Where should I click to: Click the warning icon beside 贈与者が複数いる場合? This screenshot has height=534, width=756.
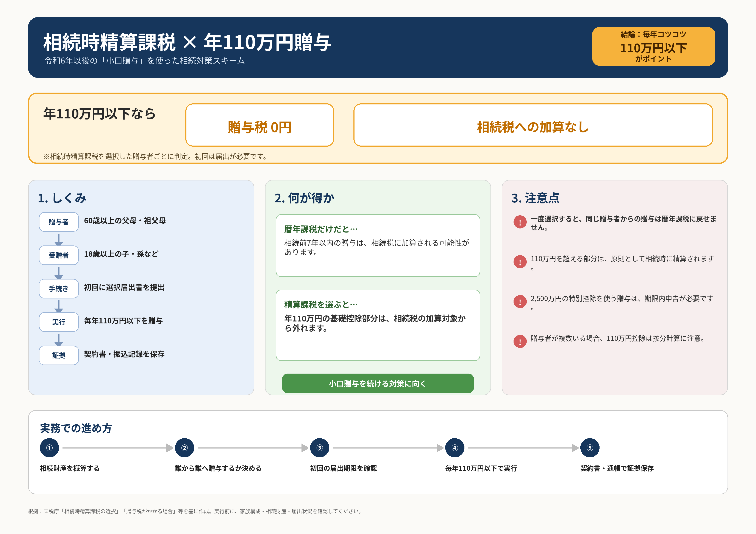520,342
